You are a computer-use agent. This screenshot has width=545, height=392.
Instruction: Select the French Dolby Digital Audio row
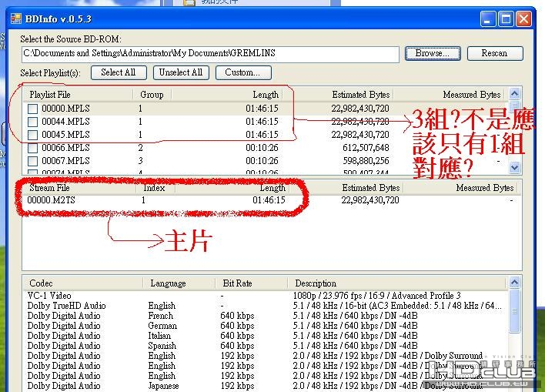click(266, 316)
